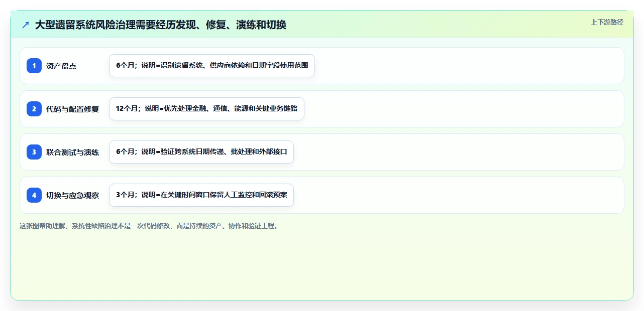
Task: Click the 切换与应急观察 step label
Action: tap(73, 195)
